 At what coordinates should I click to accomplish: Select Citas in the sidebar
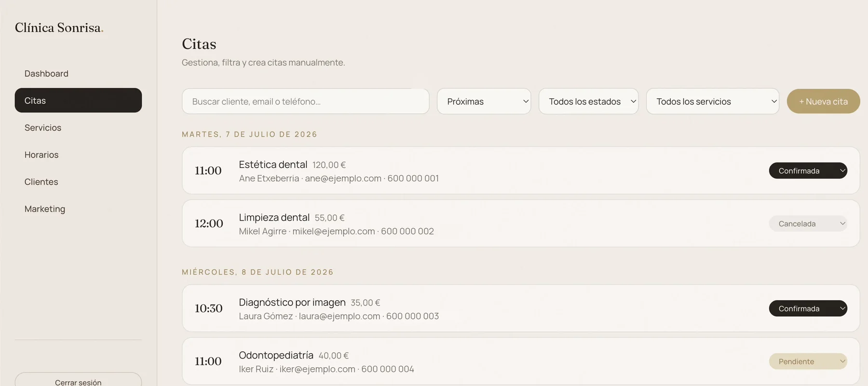[78, 100]
